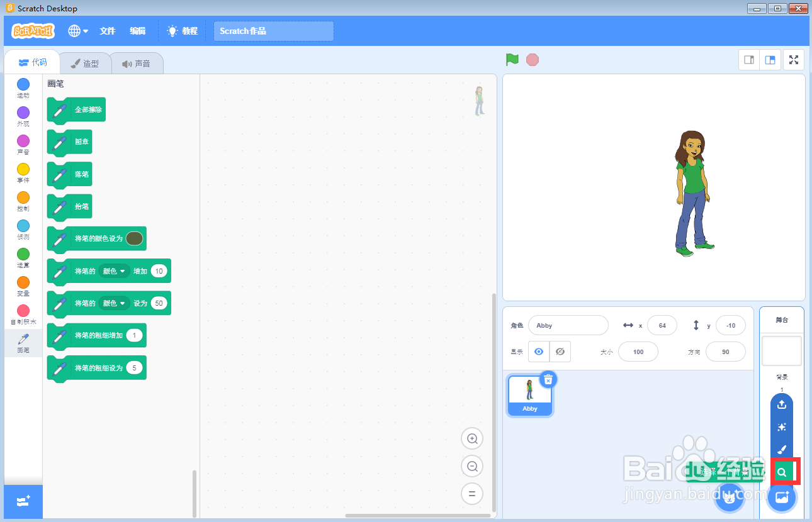Open the 颜色 dropdown in the pen set block
The height and width of the screenshot is (522, 812).
[114, 303]
